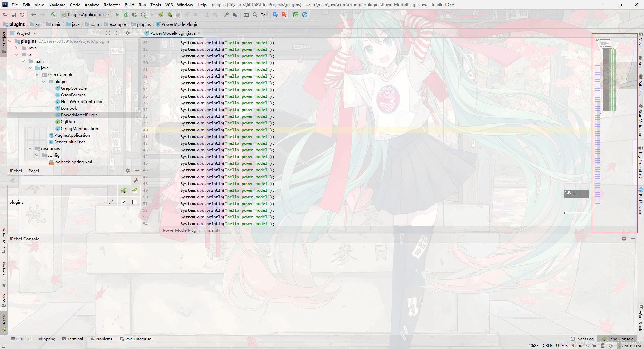Click the Build project hammer icon
Screen dimensions: 644x349
[x=53, y=15]
